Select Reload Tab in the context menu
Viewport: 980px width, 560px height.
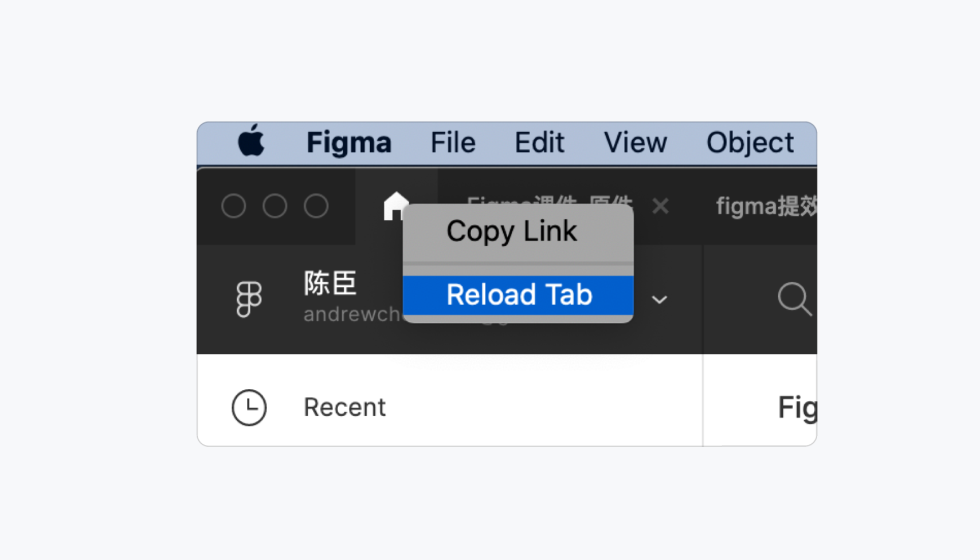(x=518, y=295)
